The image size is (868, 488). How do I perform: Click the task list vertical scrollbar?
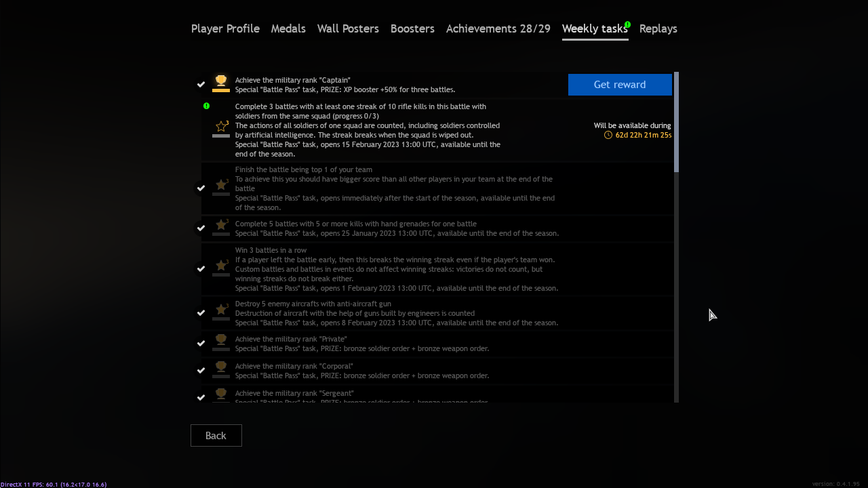coord(676,122)
